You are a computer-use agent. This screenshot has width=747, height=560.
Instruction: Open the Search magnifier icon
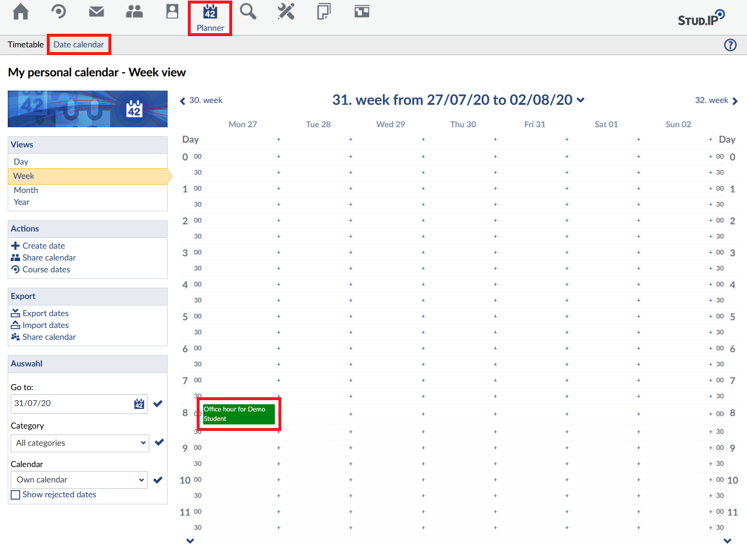click(x=248, y=12)
